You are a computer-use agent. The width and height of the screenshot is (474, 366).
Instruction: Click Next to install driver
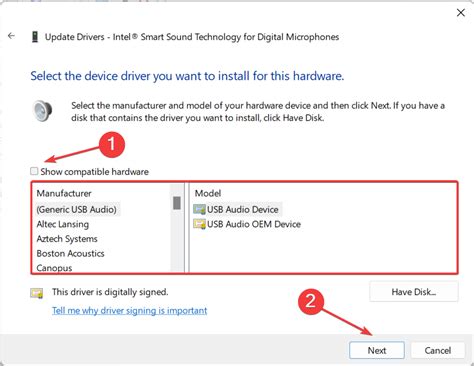377,350
